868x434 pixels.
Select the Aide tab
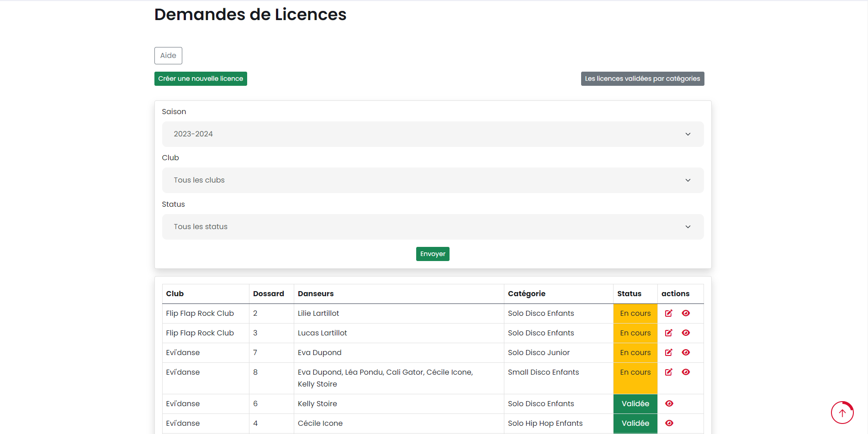click(x=168, y=55)
